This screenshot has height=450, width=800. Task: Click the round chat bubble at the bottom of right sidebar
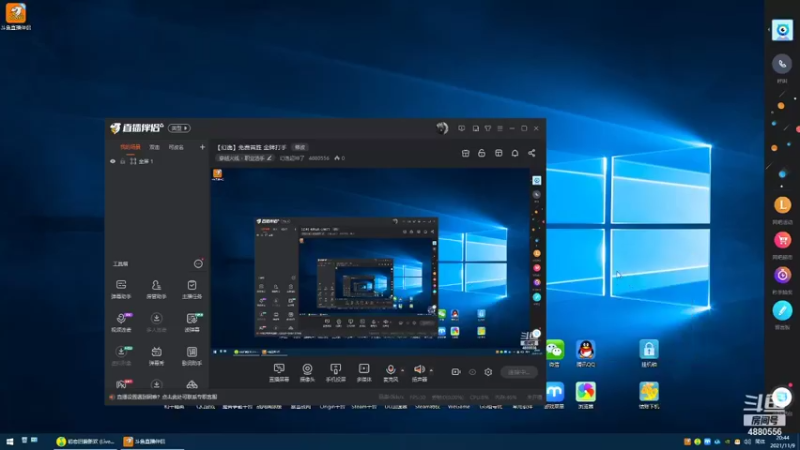782,396
